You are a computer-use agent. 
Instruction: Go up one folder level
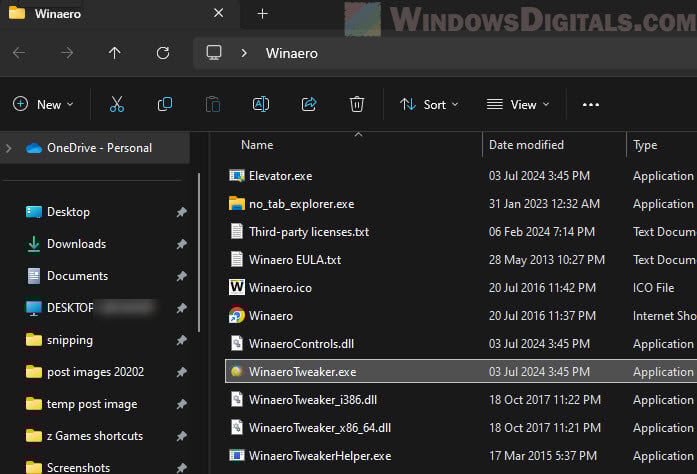(x=115, y=53)
